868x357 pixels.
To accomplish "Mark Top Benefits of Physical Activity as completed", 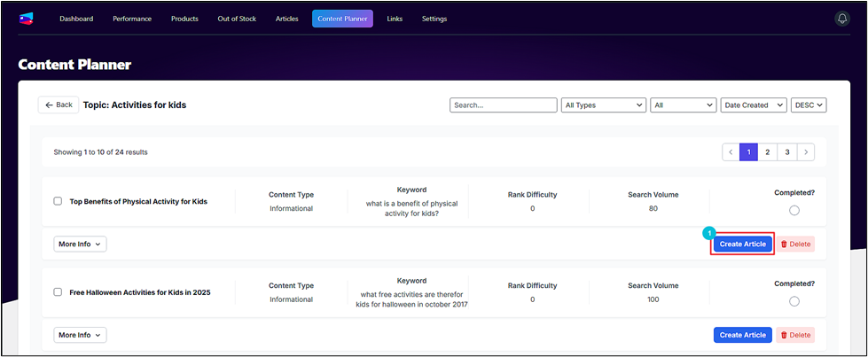I will [794, 210].
